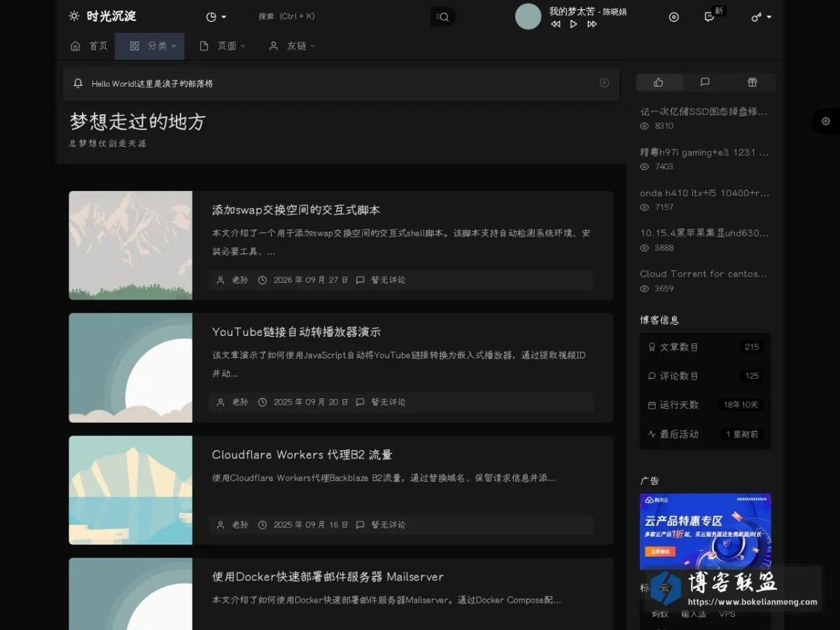840x630 pixels.
Task: Open sidebar post Cloud Torrent for centos
Action: tap(703, 274)
